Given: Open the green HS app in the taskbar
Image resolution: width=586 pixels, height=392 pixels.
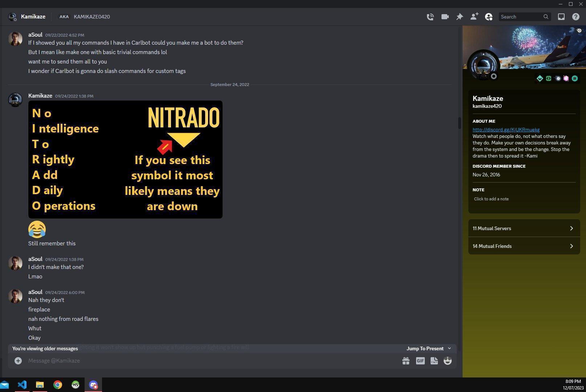Looking at the screenshot, I should [76, 385].
